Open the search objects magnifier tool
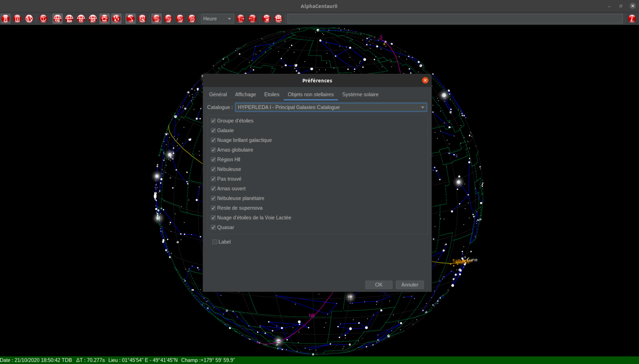Image resolution: width=639 pixels, height=364 pixels. coord(143,18)
